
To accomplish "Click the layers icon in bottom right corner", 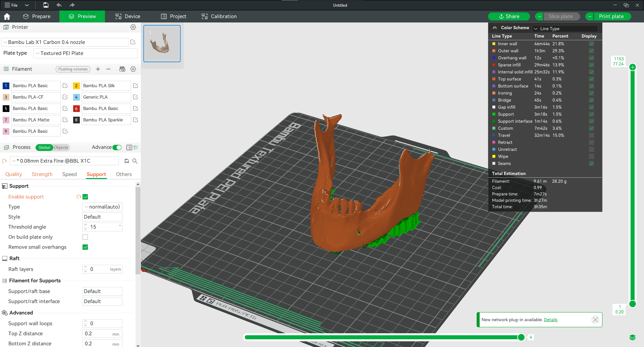I will pos(633,337).
